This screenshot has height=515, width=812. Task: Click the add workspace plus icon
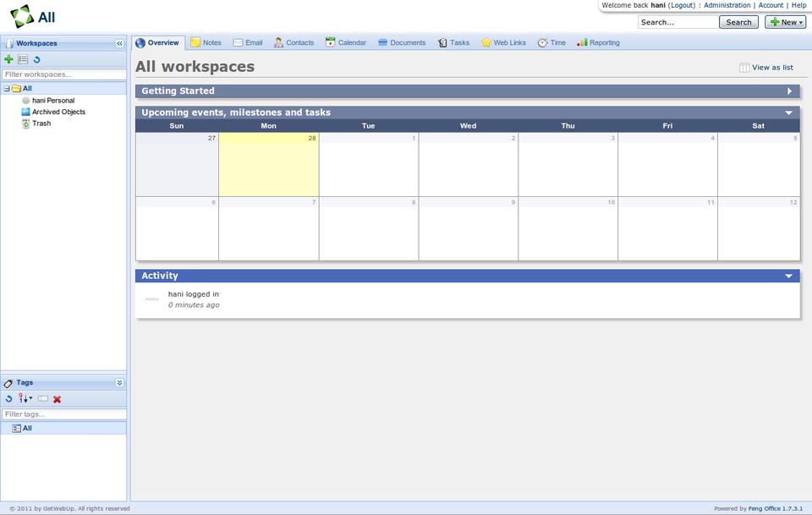coord(8,59)
